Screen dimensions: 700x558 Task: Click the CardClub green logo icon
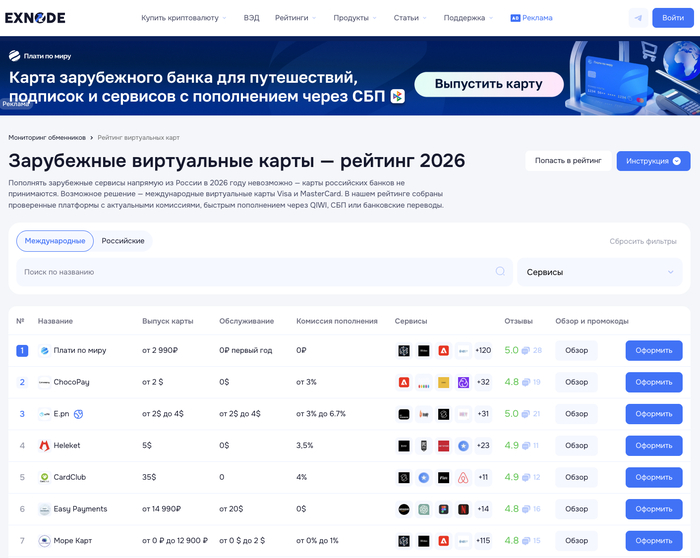[44, 477]
